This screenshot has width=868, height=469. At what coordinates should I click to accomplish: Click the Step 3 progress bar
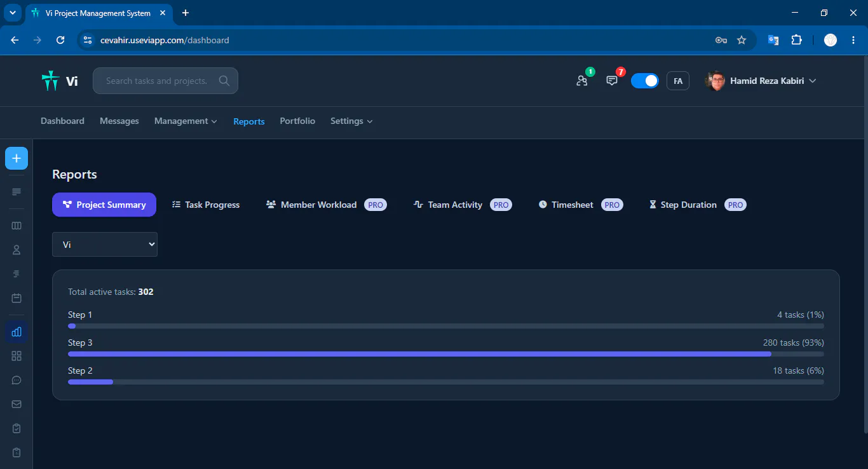coord(446,354)
